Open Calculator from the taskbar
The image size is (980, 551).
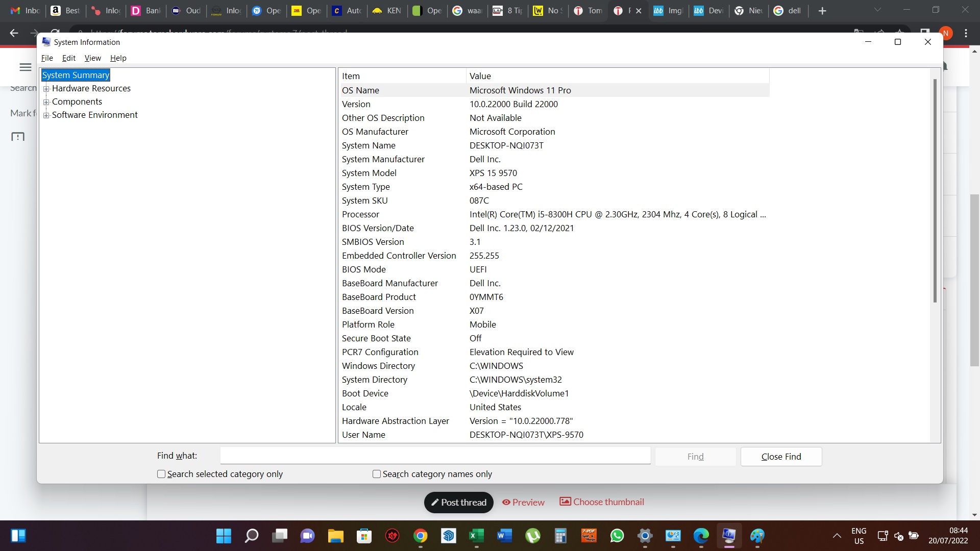point(561,536)
